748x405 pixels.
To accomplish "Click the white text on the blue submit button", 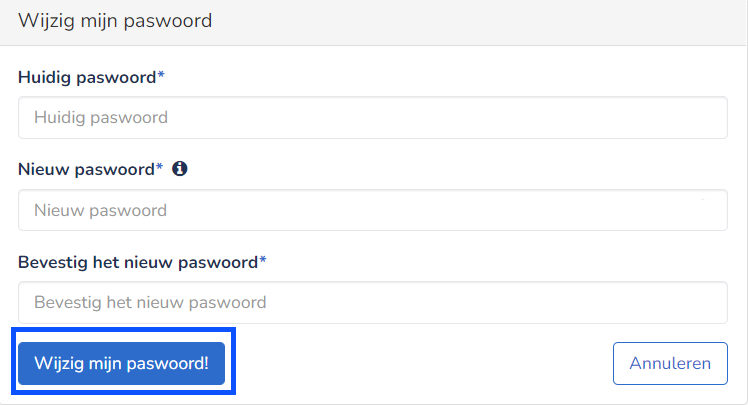I will [x=122, y=363].
